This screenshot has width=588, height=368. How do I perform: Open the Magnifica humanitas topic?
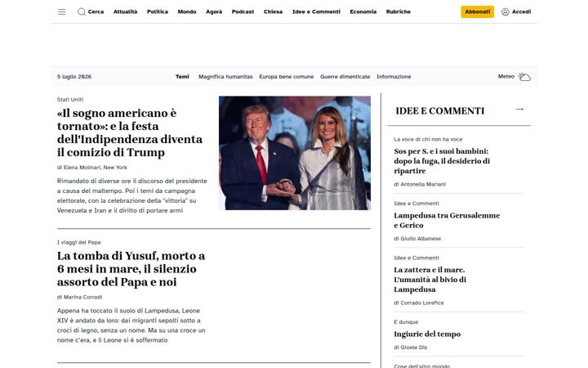(225, 77)
